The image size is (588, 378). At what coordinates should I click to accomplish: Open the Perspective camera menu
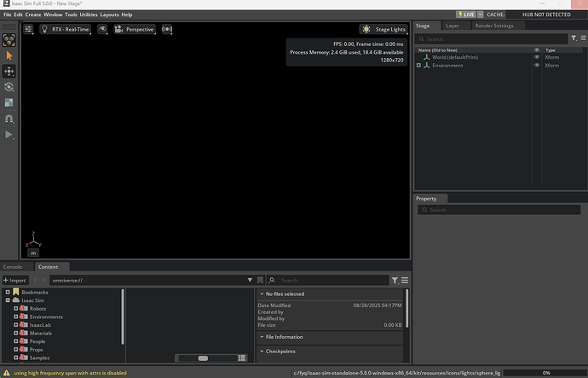coord(135,29)
